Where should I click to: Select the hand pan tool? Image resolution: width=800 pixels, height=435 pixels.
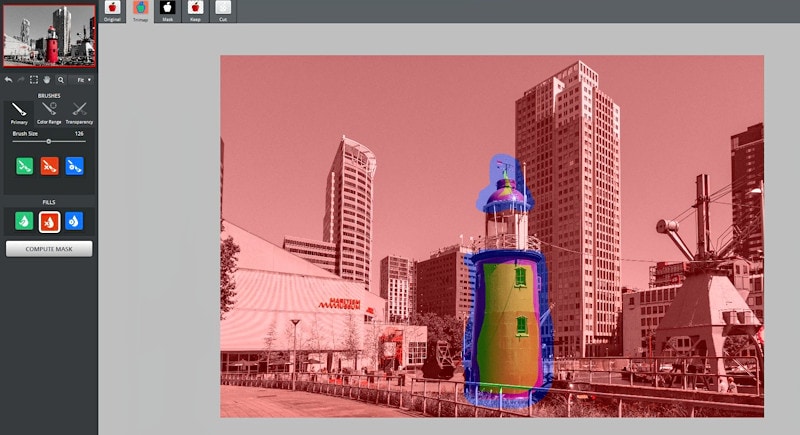[x=47, y=79]
